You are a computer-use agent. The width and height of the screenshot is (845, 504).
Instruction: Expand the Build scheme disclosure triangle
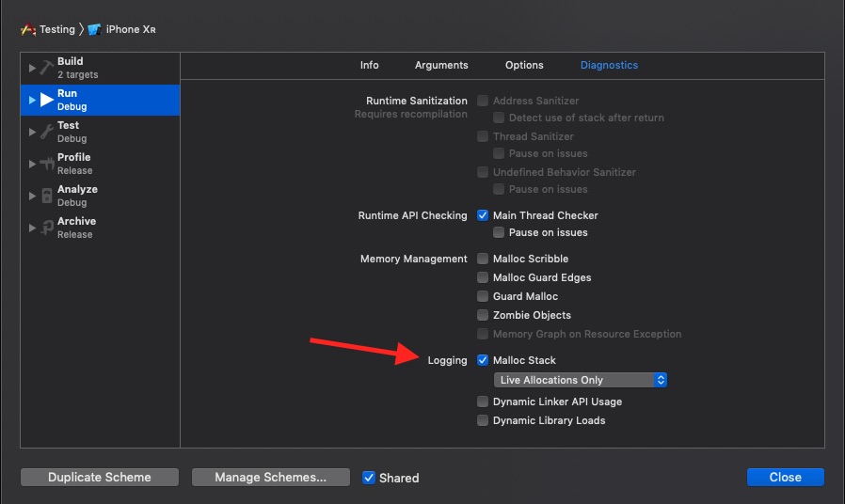(x=33, y=68)
